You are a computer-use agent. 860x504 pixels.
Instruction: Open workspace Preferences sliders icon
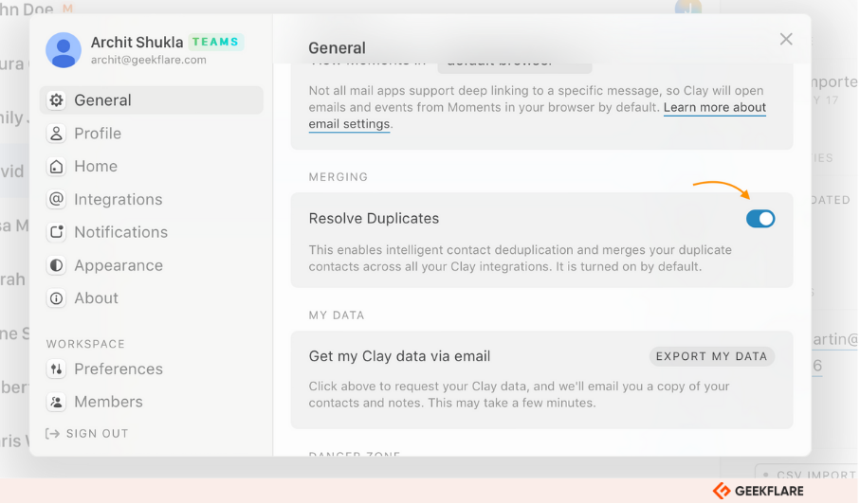tap(57, 369)
